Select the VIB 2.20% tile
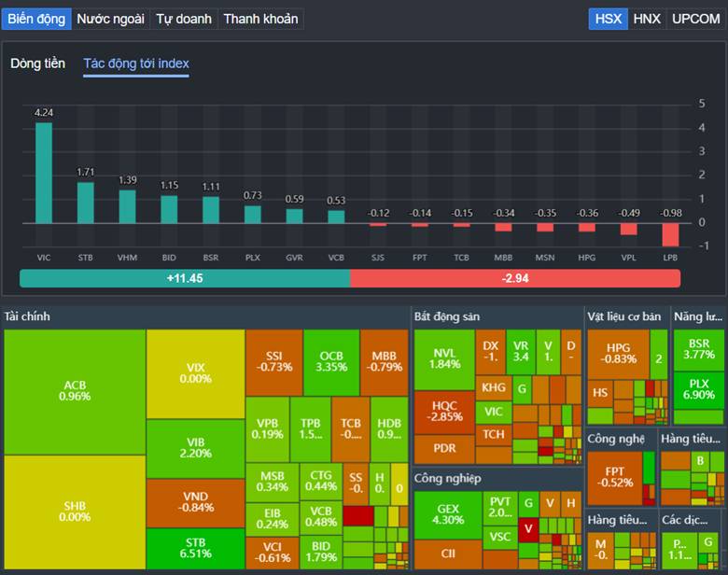This screenshot has height=575, width=728. [195, 449]
